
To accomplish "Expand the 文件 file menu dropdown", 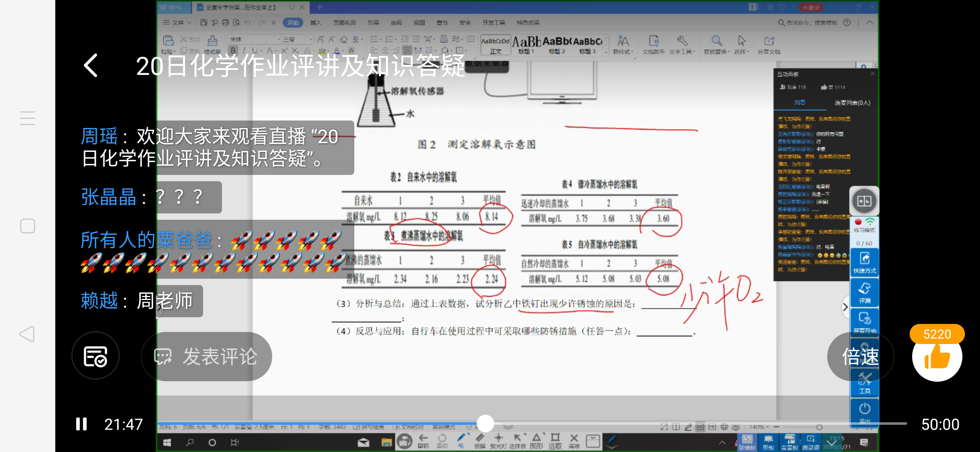I will coord(178,23).
